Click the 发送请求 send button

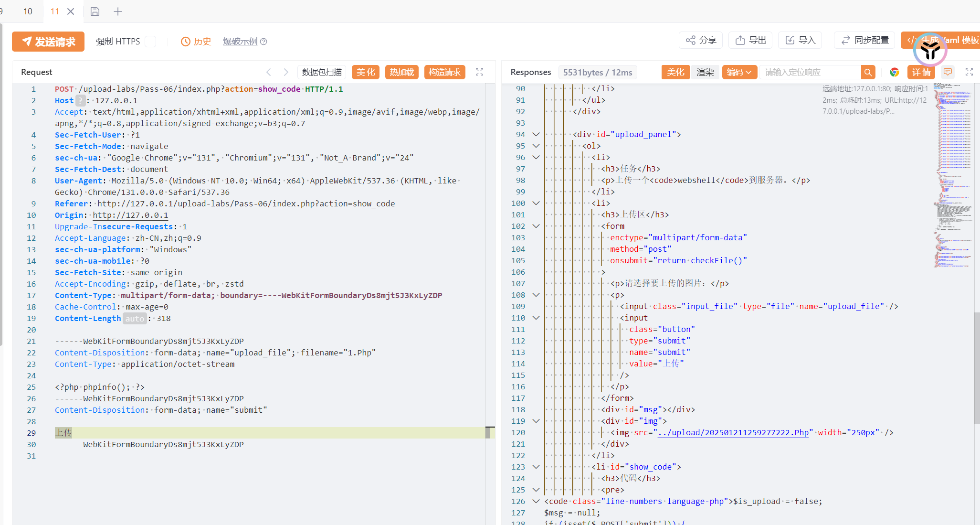click(48, 42)
